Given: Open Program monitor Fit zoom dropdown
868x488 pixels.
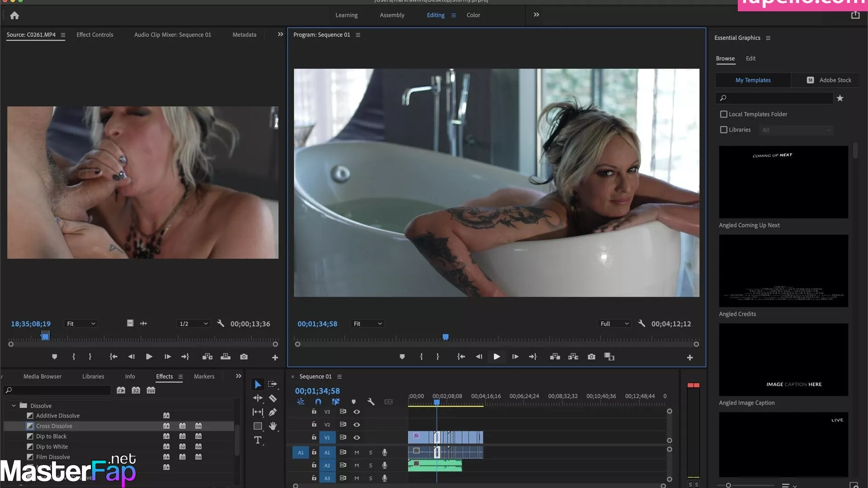Looking at the screenshot, I should coord(368,324).
